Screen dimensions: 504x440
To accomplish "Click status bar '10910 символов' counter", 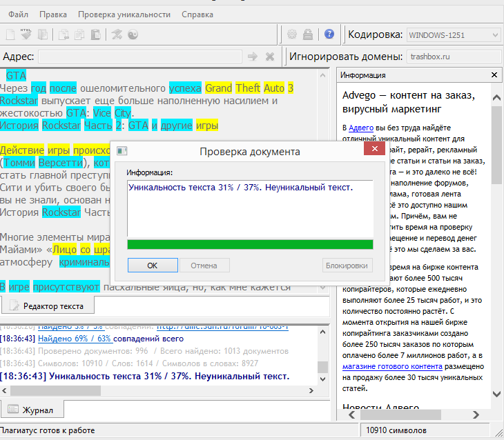I will [396, 430].
